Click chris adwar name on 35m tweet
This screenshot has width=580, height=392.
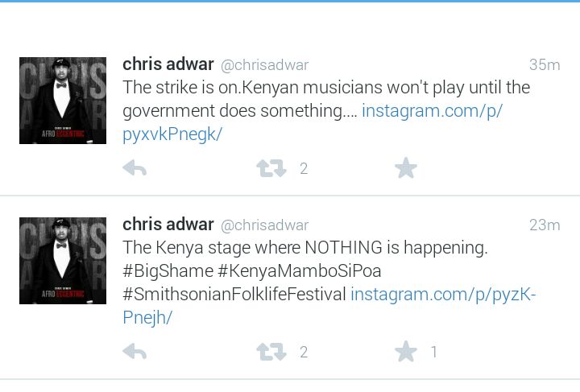point(168,64)
